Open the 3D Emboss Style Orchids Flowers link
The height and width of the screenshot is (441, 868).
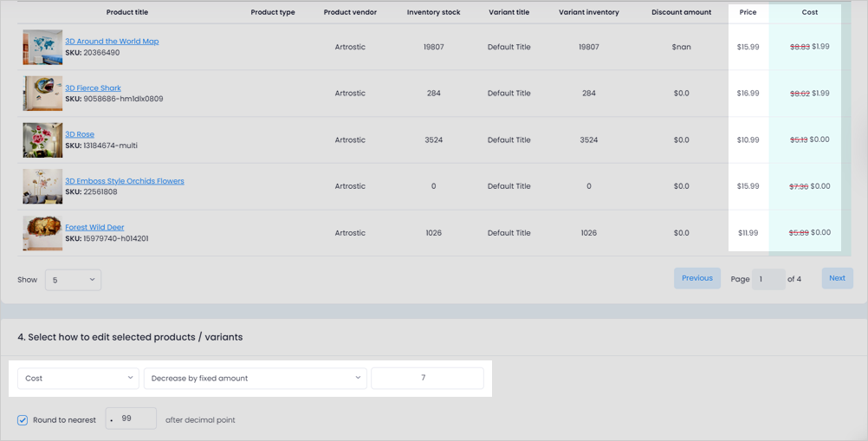pos(125,180)
